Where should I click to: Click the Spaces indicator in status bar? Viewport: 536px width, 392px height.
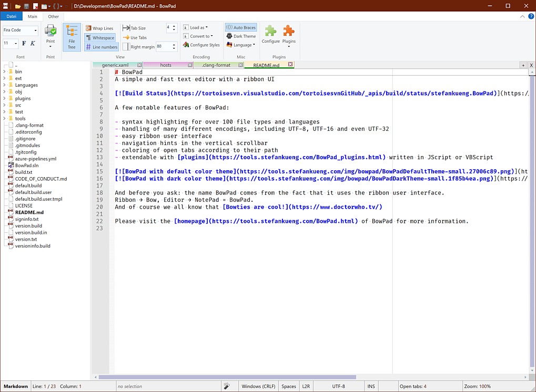click(x=289, y=386)
